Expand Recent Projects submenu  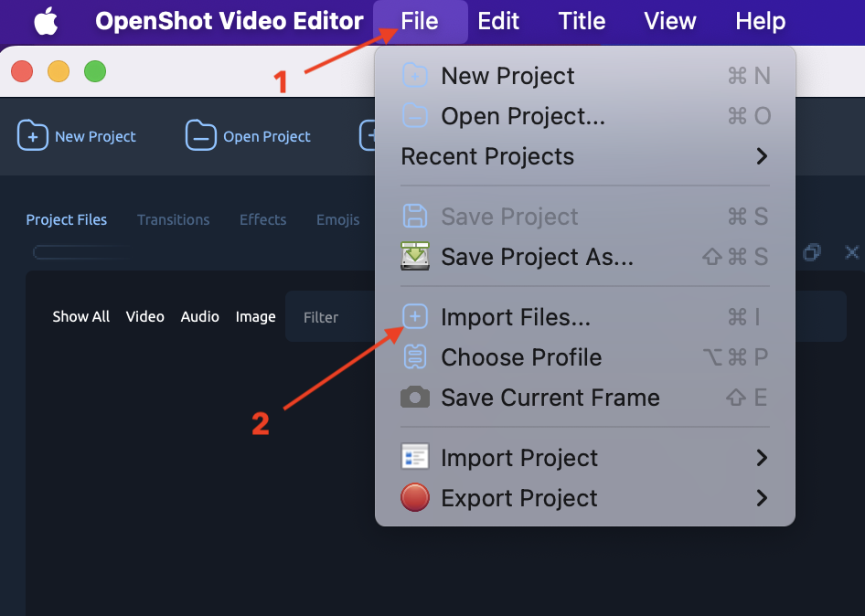585,156
